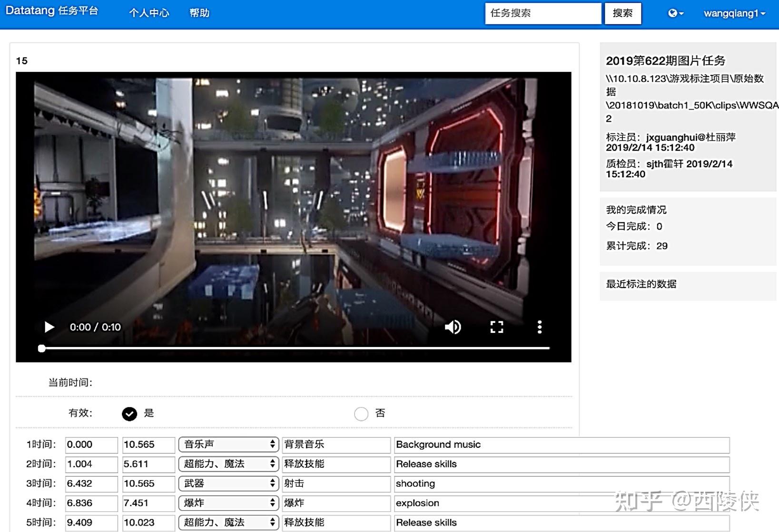Open the 爆炸 category dropdown in row 4
The height and width of the screenshot is (532, 779).
(228, 503)
